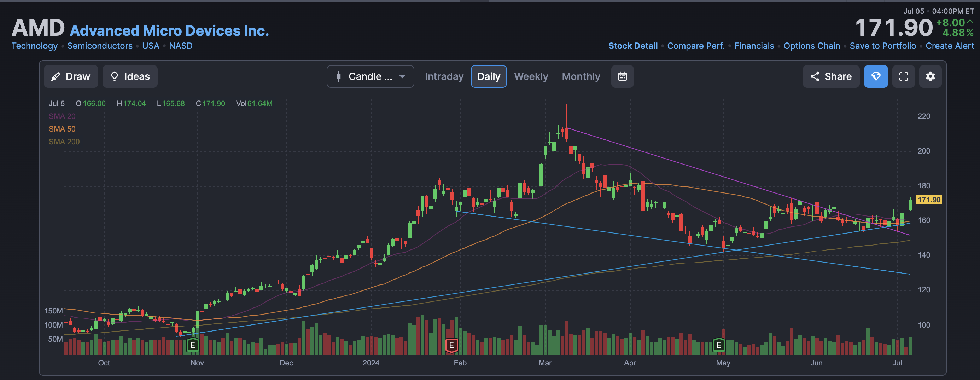Click Create Alert link
The height and width of the screenshot is (380, 980).
coord(950,46)
